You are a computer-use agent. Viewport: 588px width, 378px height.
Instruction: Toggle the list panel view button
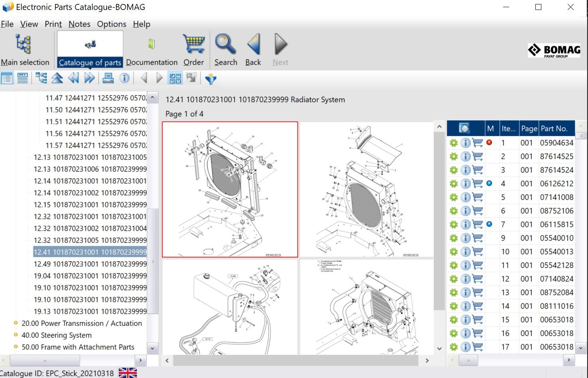click(7, 78)
